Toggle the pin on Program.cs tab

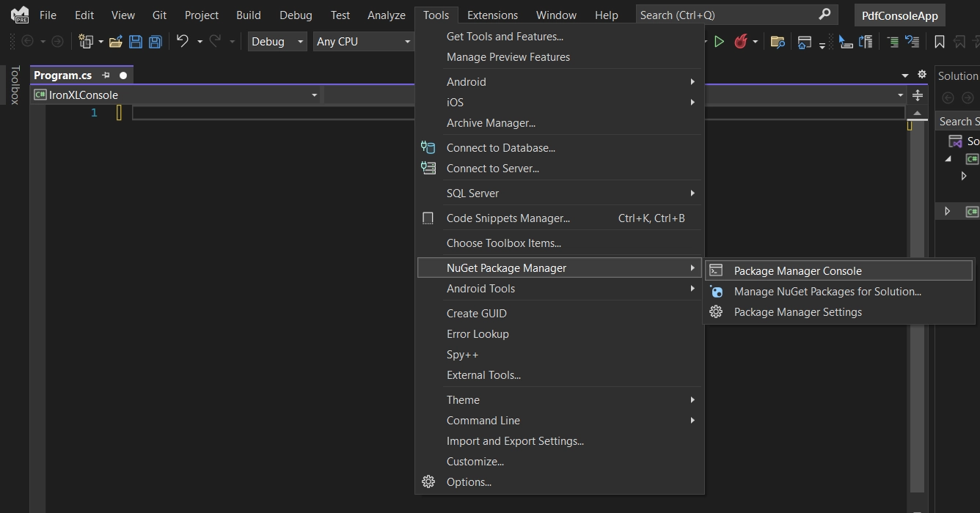tap(106, 75)
